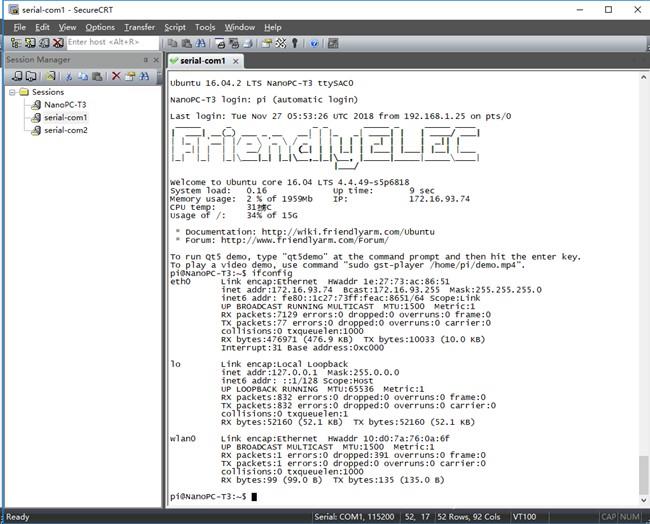
Task: Close the serial-com1 tab
Action: coord(235,61)
